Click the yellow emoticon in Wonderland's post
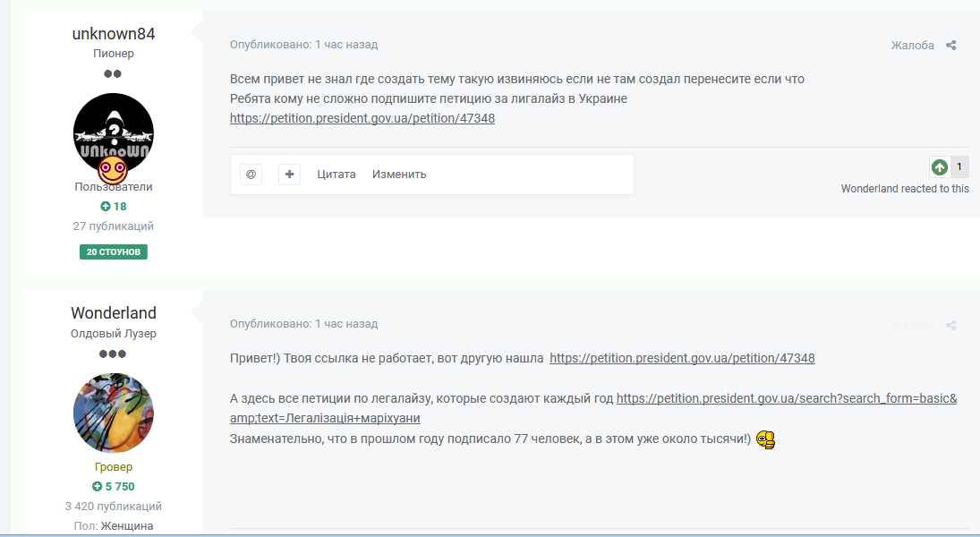Screen dimensions: 980x537 pyautogui.click(x=765, y=439)
